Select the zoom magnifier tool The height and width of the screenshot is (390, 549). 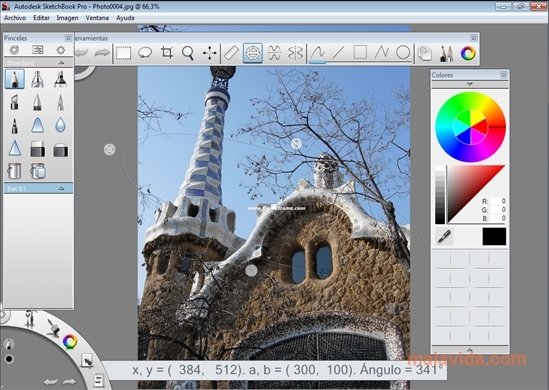(x=188, y=53)
